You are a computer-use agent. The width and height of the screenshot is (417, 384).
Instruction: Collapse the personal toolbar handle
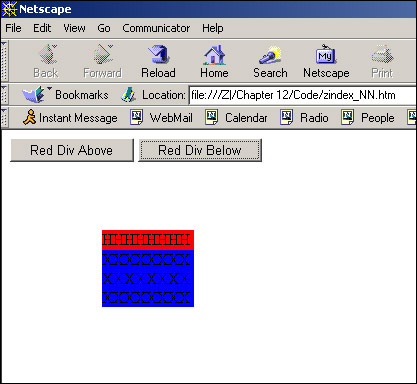[x=4, y=117]
